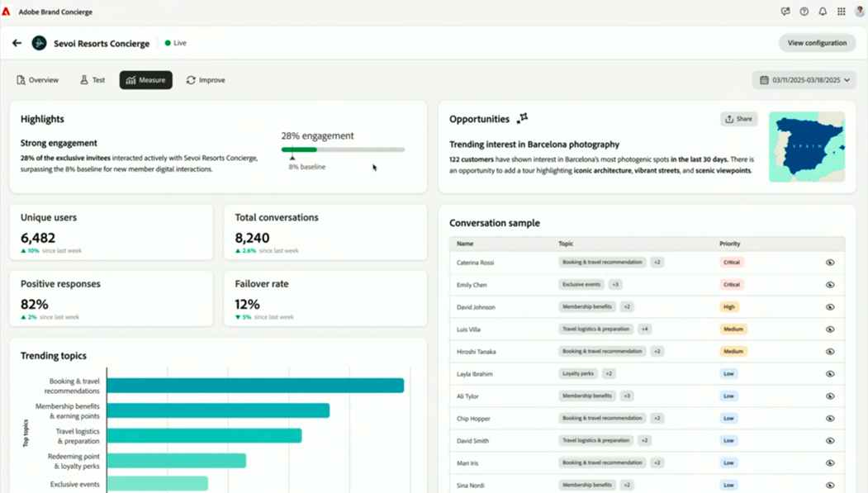Screen dimensions: 868x493
Task: Open the feedback chat icon in header
Action: tap(785, 12)
